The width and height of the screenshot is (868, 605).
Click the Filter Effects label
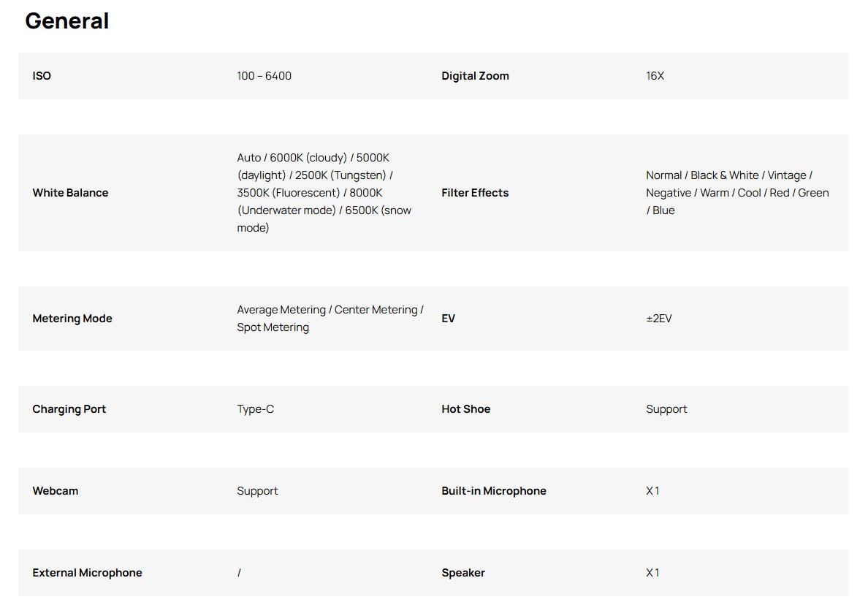(475, 193)
